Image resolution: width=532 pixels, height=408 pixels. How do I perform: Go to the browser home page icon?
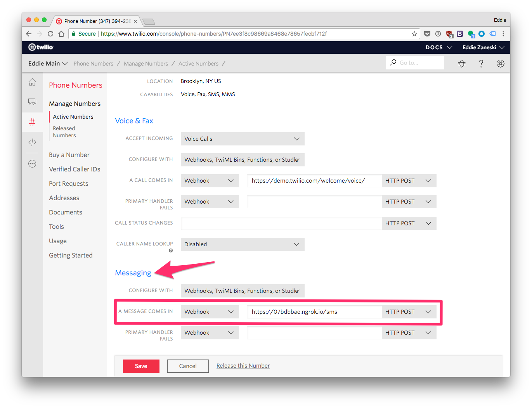pos(61,34)
